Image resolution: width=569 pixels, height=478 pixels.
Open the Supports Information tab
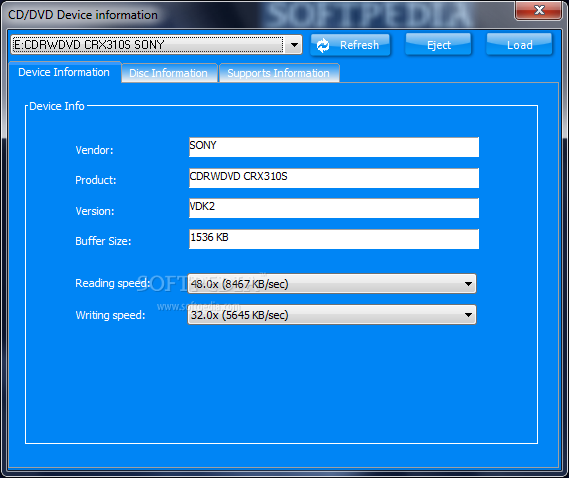(279, 73)
